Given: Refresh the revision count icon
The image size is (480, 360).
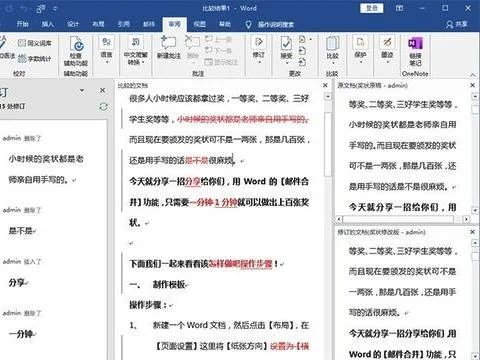Looking at the screenshot, I should click(103, 107).
